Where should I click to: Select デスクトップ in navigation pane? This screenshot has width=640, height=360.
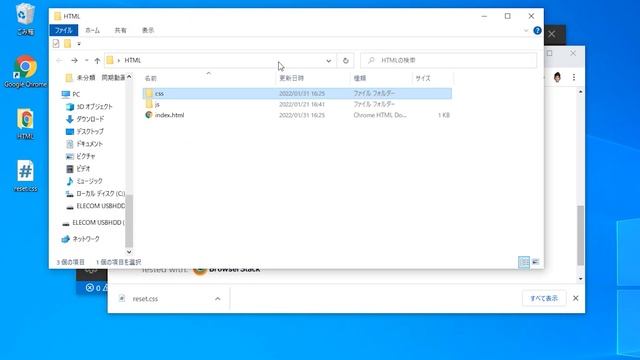[85, 131]
